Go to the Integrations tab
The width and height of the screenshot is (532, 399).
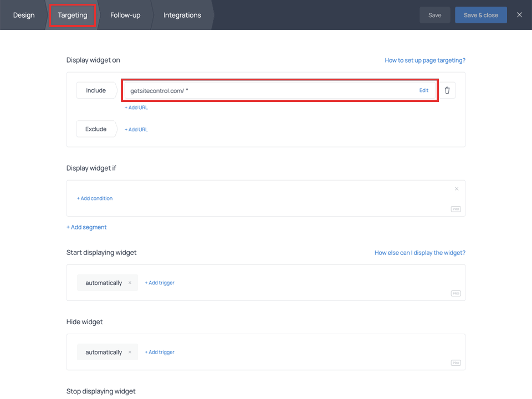pyautogui.click(x=182, y=15)
